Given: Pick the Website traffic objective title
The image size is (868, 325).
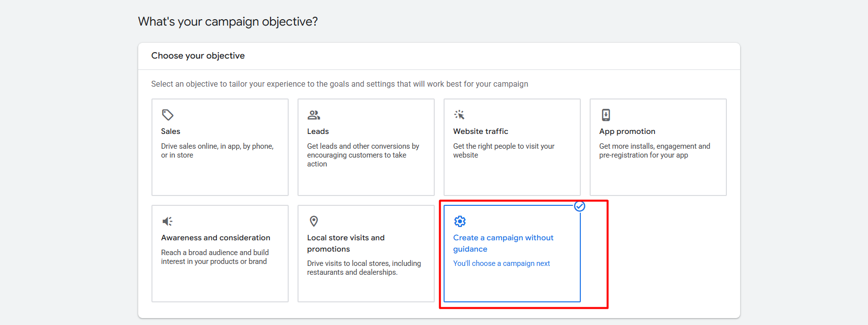Looking at the screenshot, I should [x=480, y=131].
